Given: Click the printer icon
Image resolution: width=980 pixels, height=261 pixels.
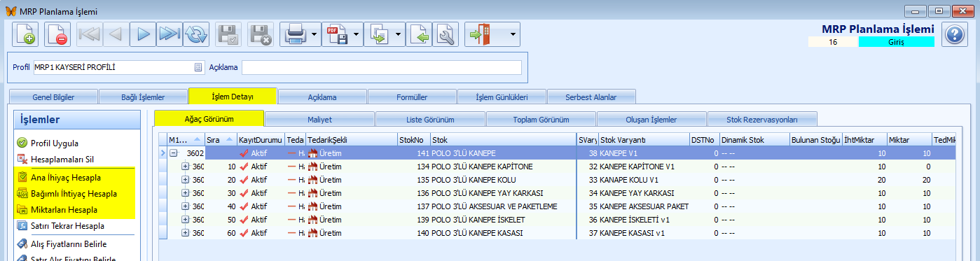Looking at the screenshot, I should pos(294,34).
